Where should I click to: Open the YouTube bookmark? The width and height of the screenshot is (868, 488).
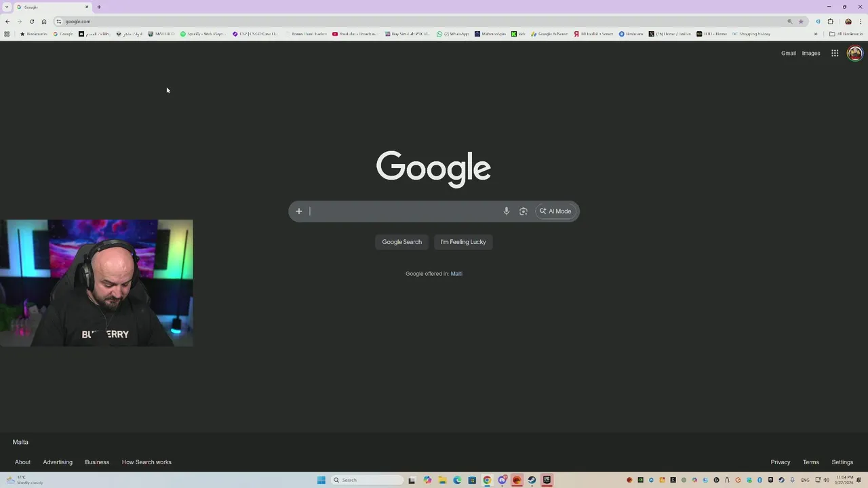click(356, 34)
